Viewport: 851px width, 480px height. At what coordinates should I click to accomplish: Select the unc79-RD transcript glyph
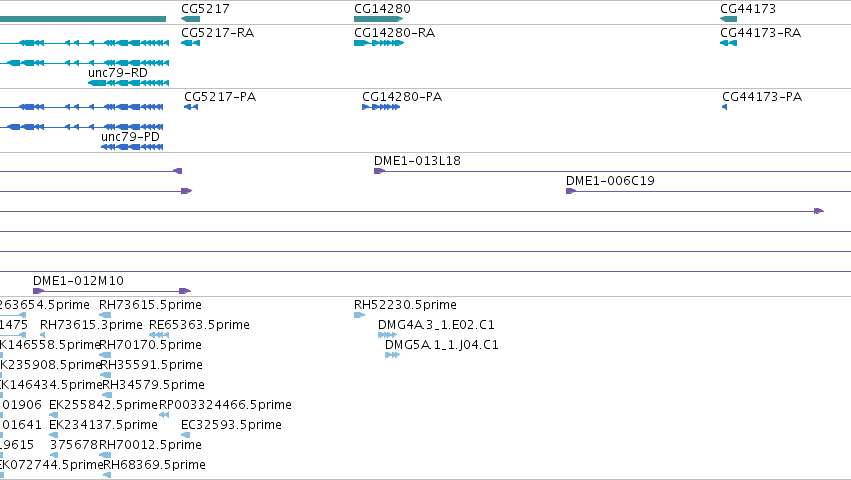click(x=129, y=83)
